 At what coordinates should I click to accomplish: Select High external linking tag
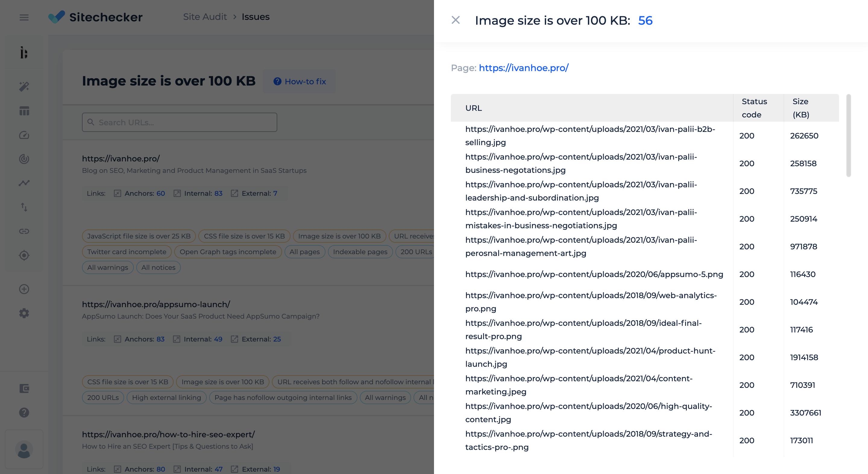[166, 397]
